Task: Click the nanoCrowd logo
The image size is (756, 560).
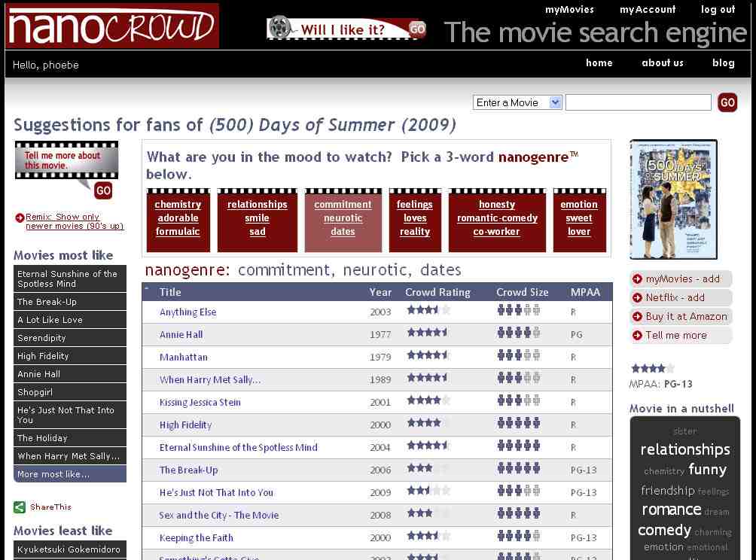Action: point(112,26)
